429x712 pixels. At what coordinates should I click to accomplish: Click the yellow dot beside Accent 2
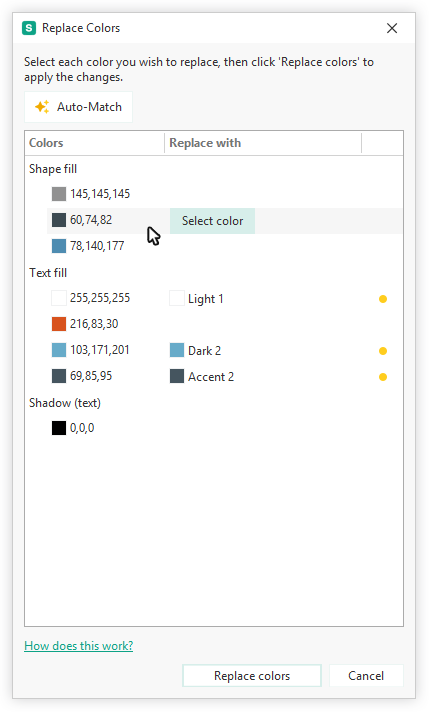coord(383,377)
